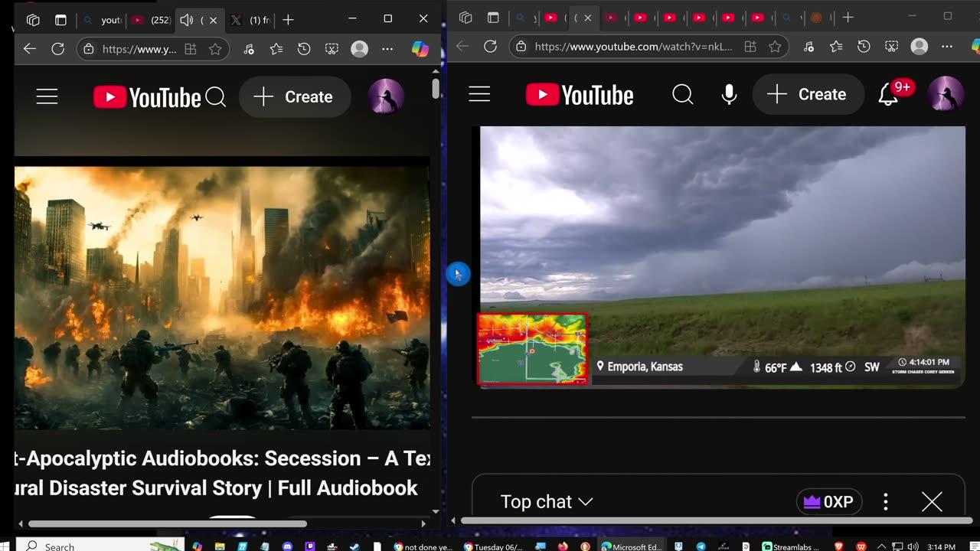
Task: Add left window page to favorites
Action: point(215,49)
